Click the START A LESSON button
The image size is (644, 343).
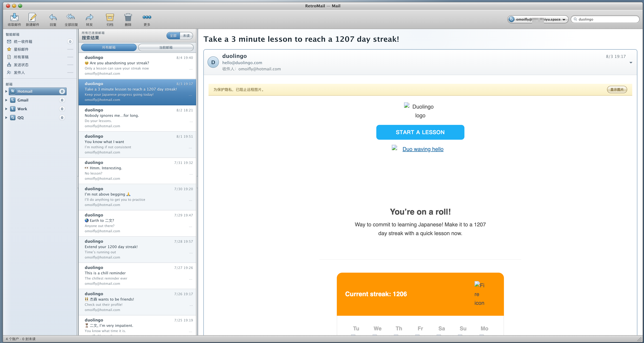(420, 132)
